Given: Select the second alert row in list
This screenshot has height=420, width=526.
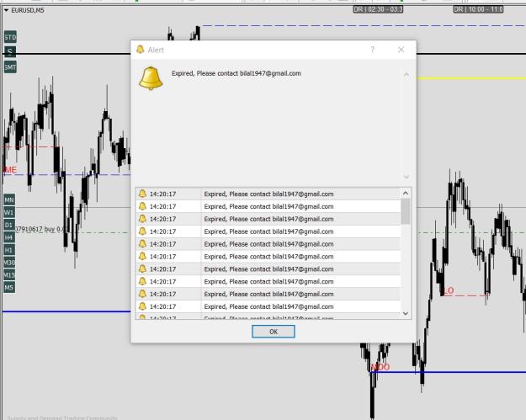Looking at the screenshot, I should pyautogui.click(x=268, y=206).
